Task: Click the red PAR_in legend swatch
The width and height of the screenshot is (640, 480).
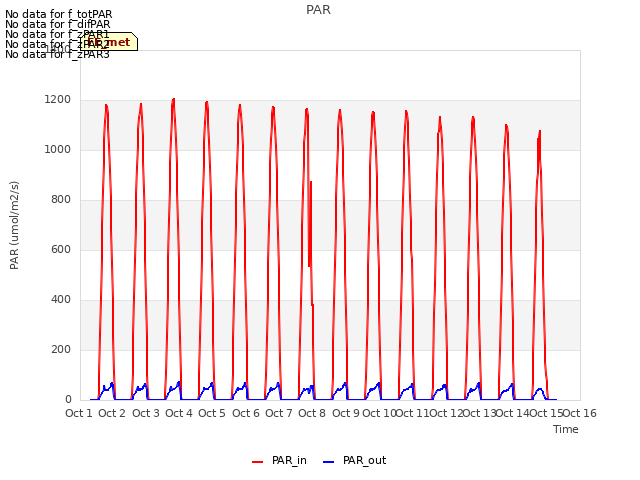Action: coord(258,462)
